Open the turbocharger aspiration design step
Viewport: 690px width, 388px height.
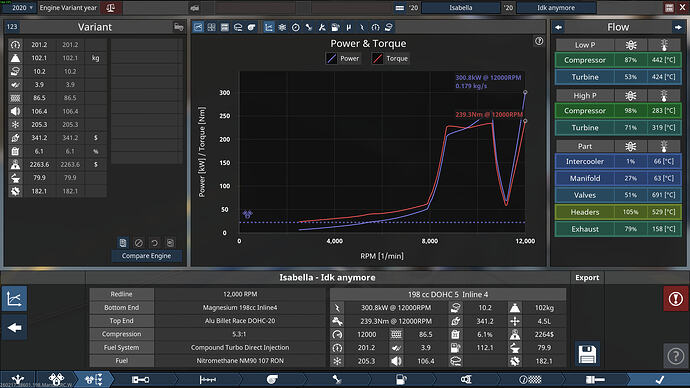point(272,380)
